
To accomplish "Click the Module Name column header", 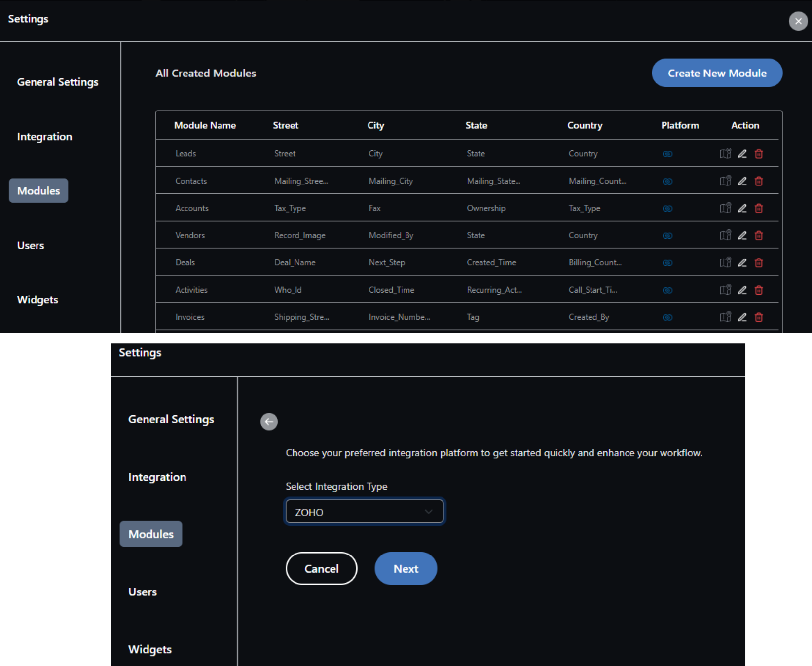I will coord(205,125).
